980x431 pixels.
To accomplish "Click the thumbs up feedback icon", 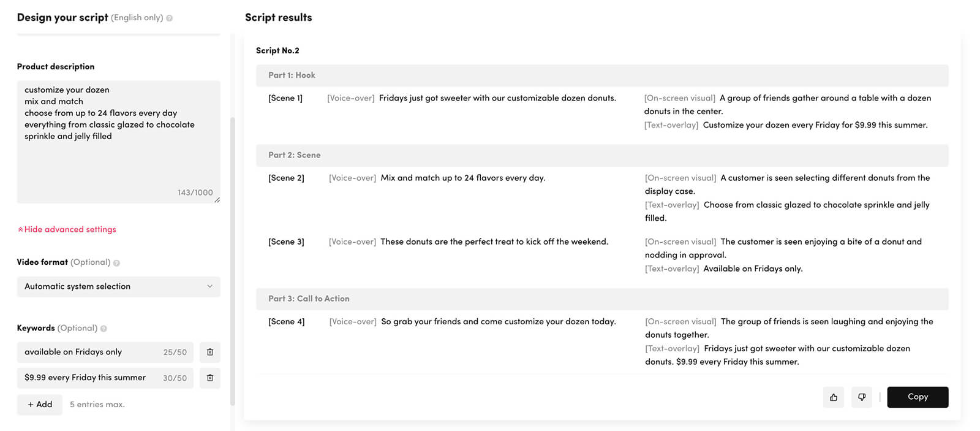I will [x=834, y=397].
